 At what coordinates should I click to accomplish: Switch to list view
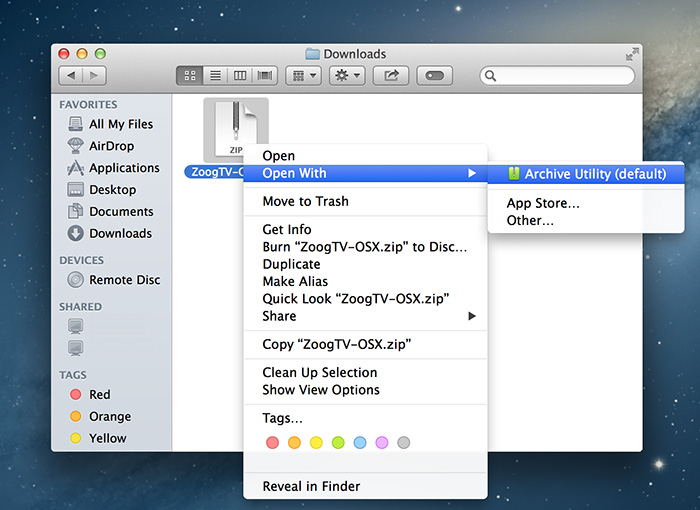[215, 75]
